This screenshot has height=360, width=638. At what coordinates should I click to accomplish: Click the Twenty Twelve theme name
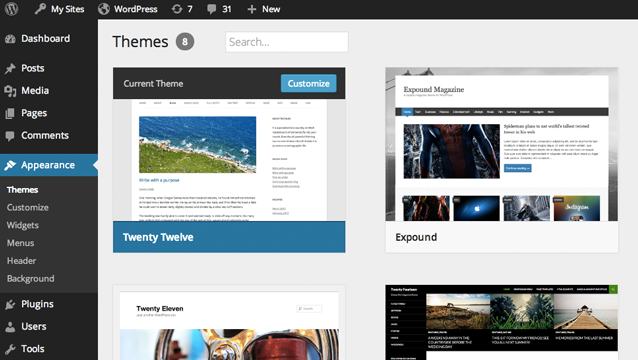[x=158, y=237]
